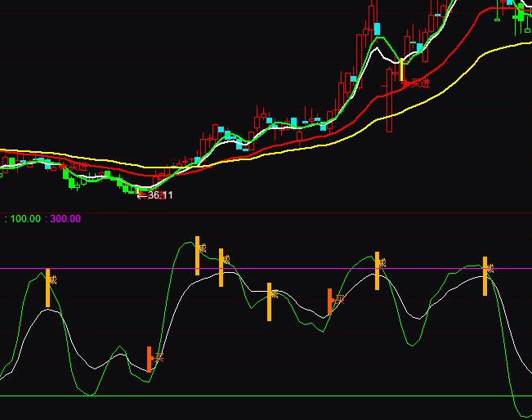
Task: Select the green horizontal baseline in indicator
Action: click(245, 396)
